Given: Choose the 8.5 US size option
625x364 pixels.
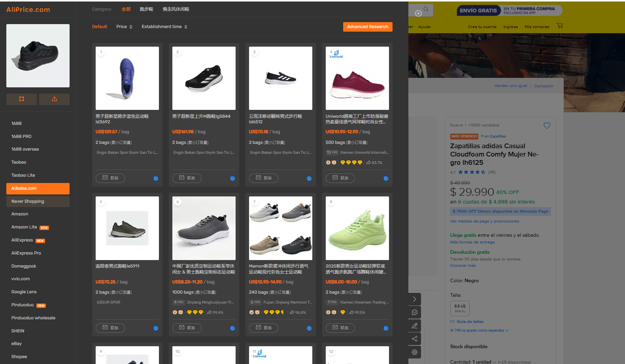Looking at the screenshot, I should (x=460, y=308).
